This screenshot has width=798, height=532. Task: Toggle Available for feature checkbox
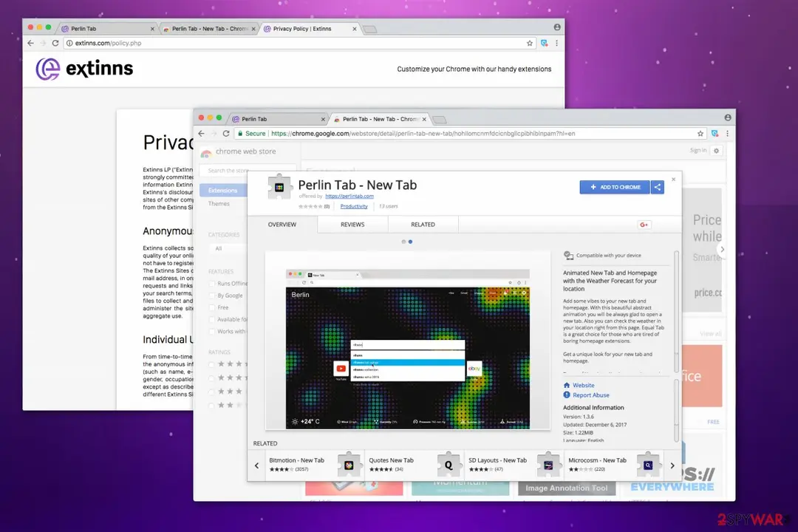212,319
